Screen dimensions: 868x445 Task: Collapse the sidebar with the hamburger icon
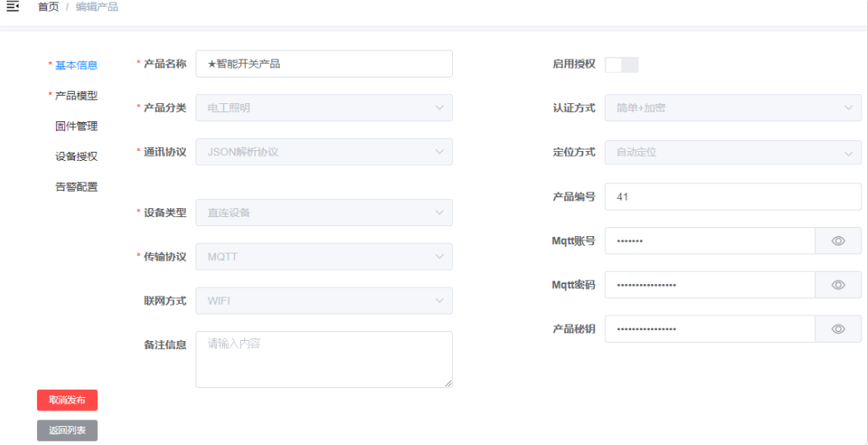coord(12,7)
